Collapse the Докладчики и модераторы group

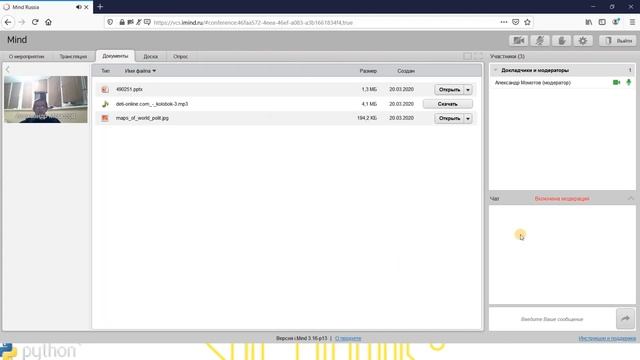[x=495, y=70]
